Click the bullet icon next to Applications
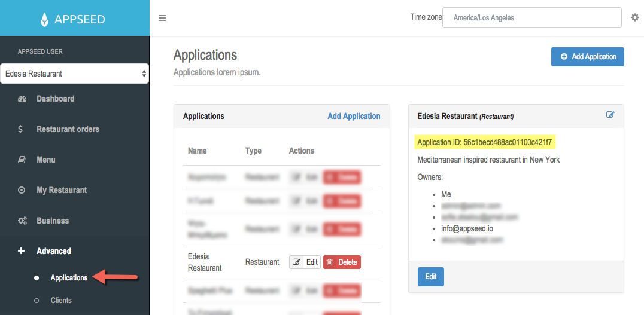The image size is (644, 315). click(37, 278)
